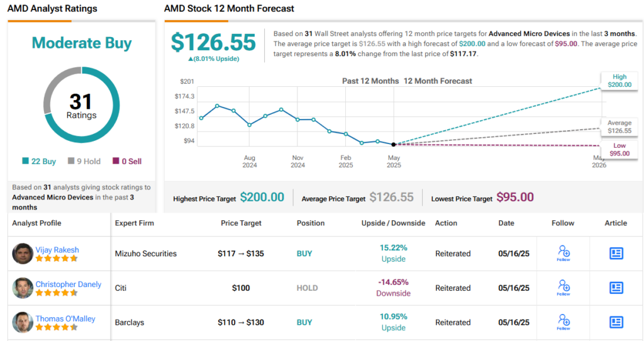Follow analyst Thomas O'Malley
644x341 pixels.
563,322
